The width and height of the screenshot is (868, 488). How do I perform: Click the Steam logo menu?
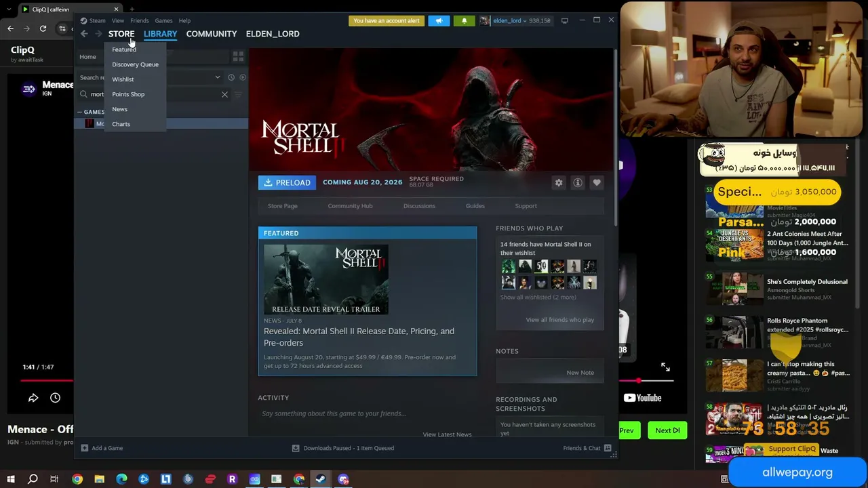click(93, 20)
